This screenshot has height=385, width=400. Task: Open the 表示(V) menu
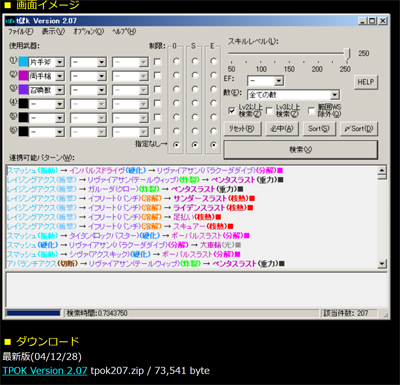tap(53, 32)
